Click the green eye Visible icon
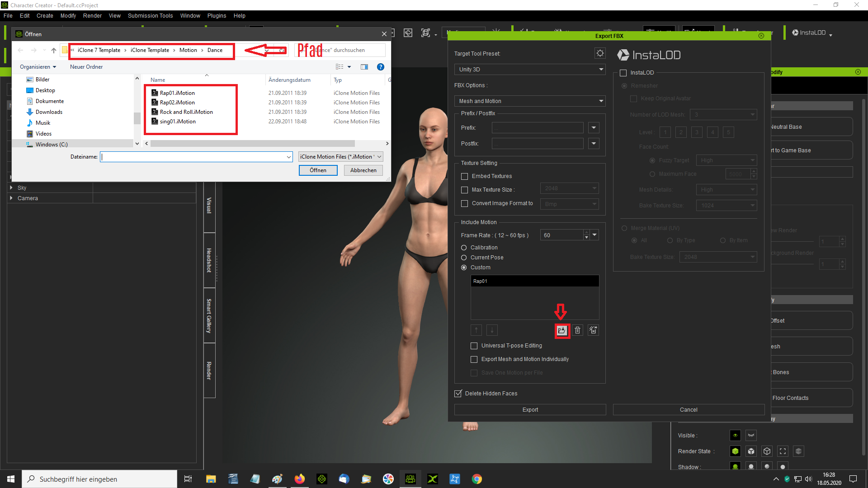 pyautogui.click(x=736, y=436)
